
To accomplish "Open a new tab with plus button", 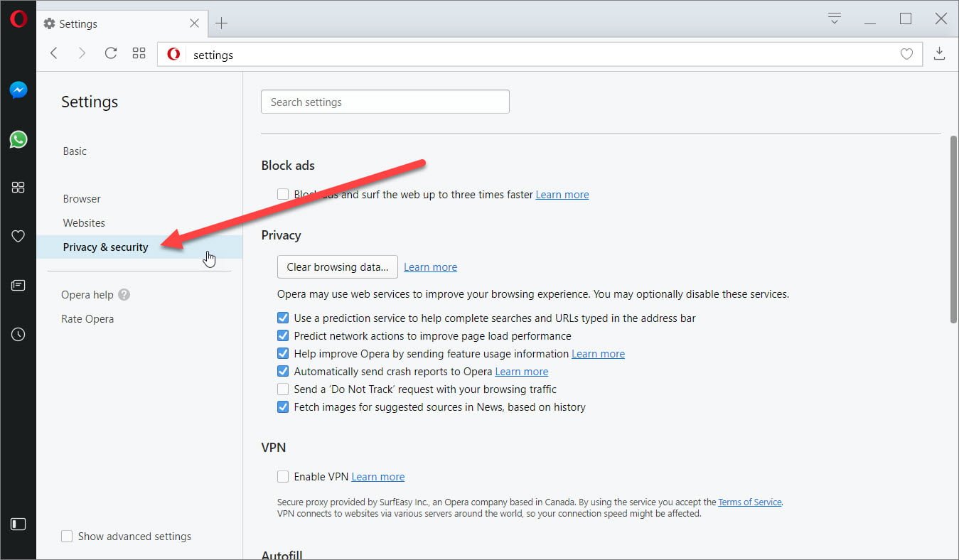I will click(221, 23).
